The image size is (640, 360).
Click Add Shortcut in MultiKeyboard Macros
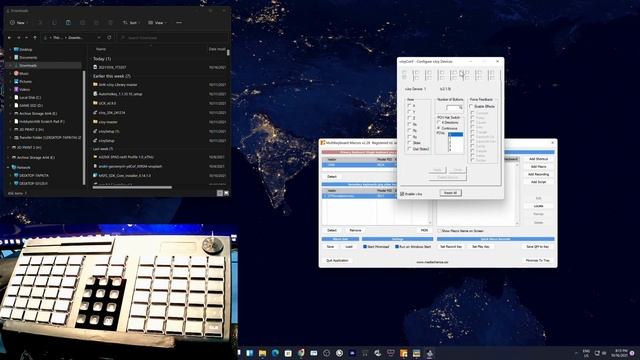pos(538,159)
